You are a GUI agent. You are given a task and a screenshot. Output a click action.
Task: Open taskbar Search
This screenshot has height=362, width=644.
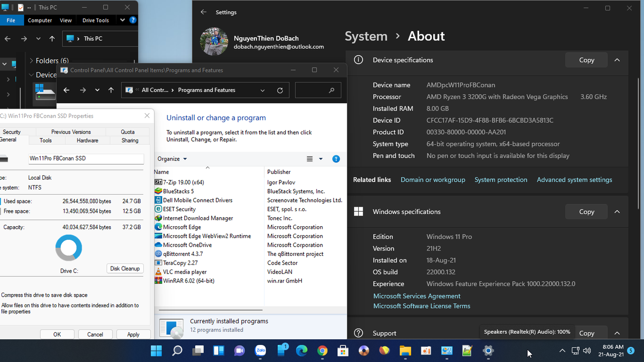coord(177,350)
